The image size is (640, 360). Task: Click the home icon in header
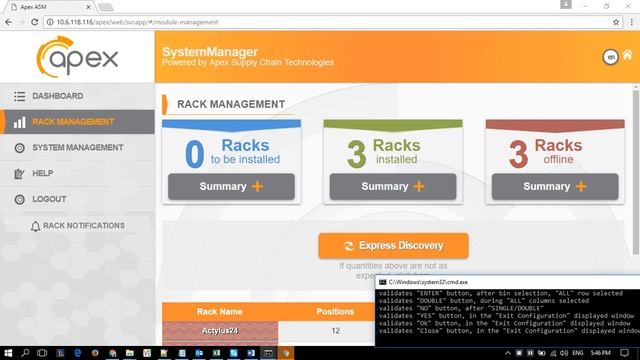pos(627,55)
